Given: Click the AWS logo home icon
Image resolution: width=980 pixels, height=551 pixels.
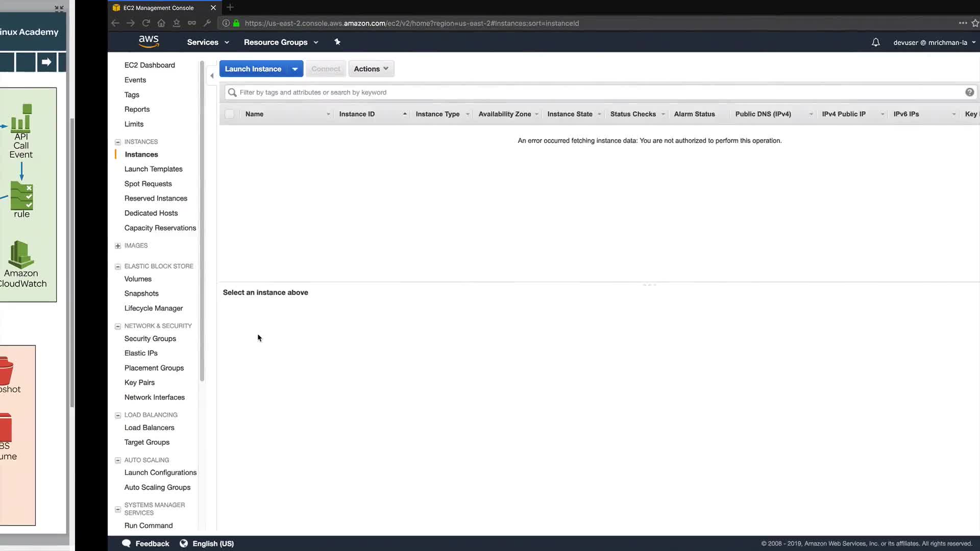Looking at the screenshot, I should pos(149,42).
